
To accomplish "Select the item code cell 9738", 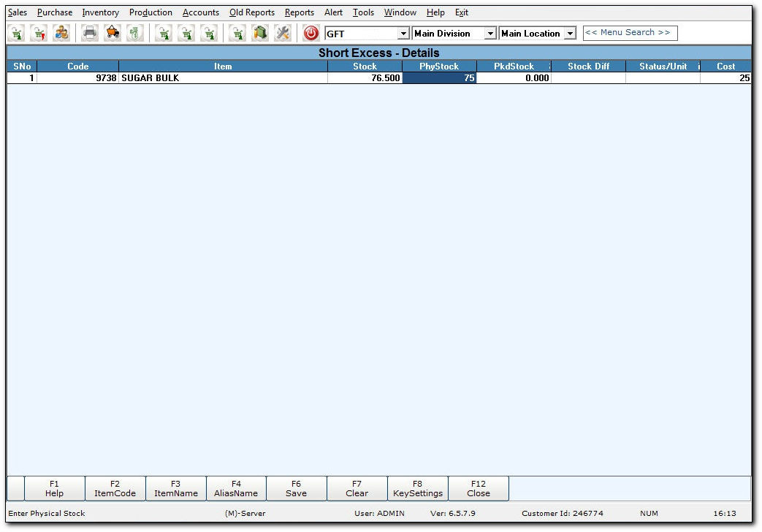I will [x=77, y=77].
